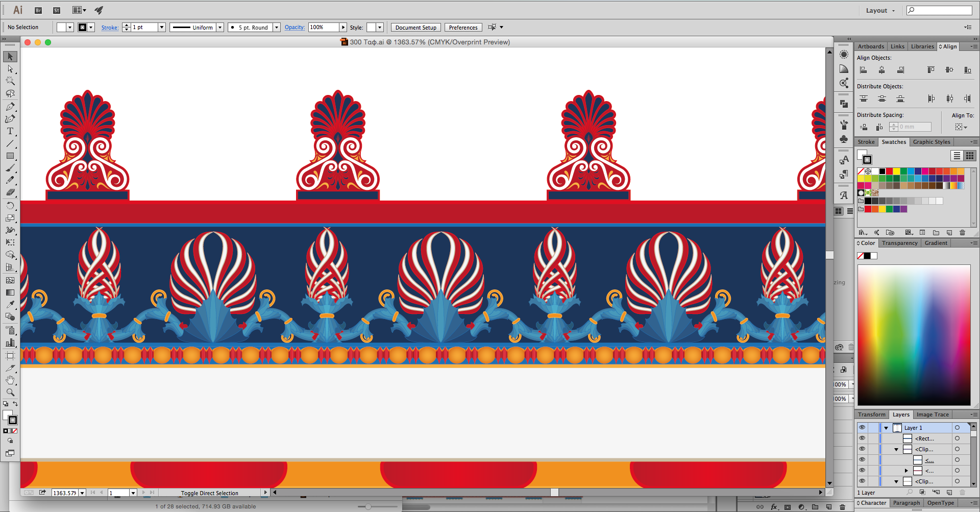Select the Direct Selection tool
This screenshot has width=980, height=512.
point(10,69)
